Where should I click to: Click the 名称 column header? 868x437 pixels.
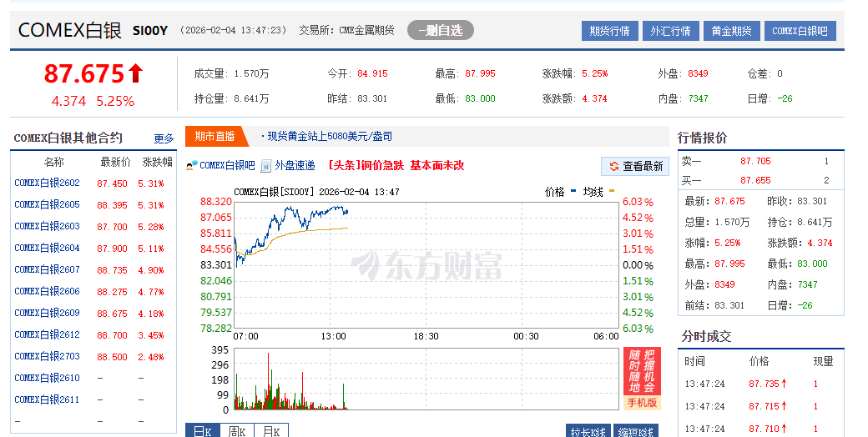pos(53,162)
